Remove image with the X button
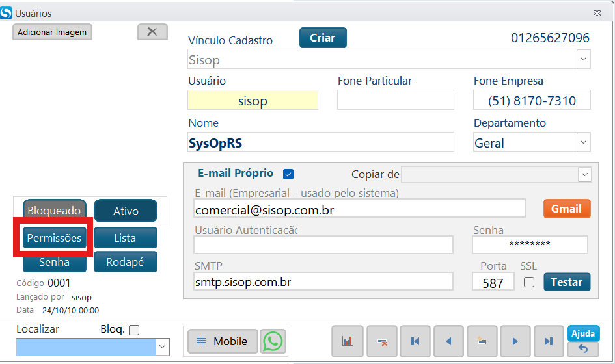Viewport: 615px width, 364px height. [152, 32]
